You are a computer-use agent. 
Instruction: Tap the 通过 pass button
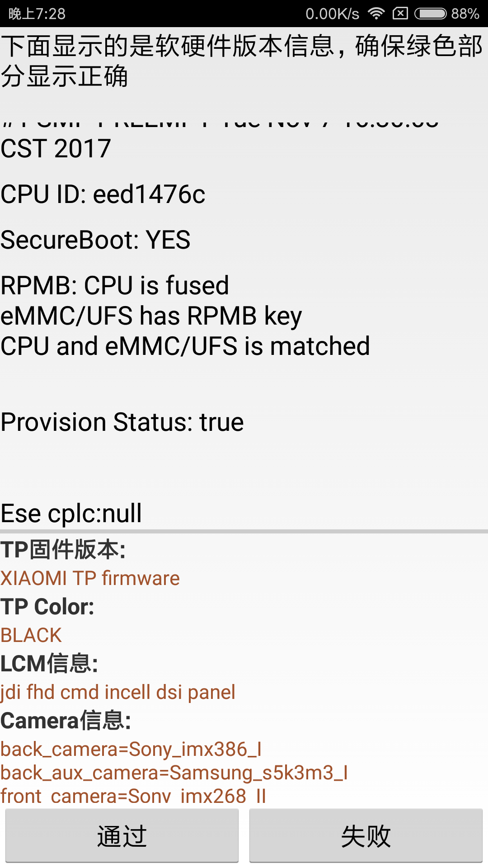pyautogui.click(x=122, y=836)
